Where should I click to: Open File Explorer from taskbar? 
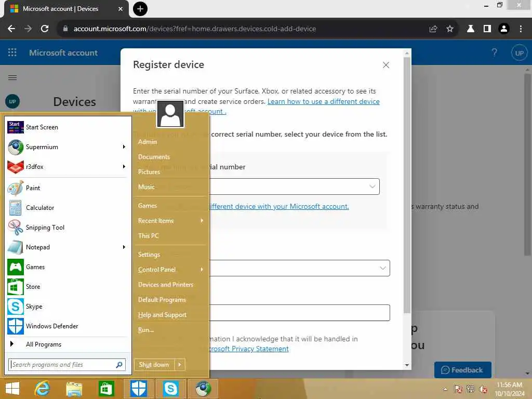point(74,389)
